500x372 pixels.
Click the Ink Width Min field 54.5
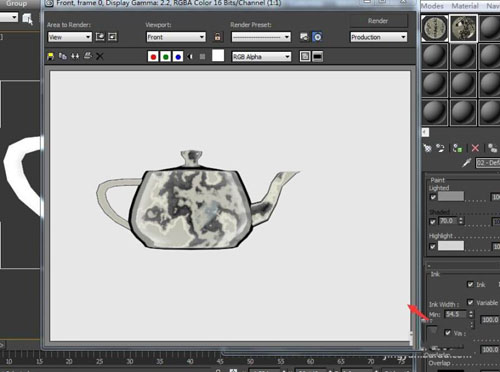click(454, 314)
